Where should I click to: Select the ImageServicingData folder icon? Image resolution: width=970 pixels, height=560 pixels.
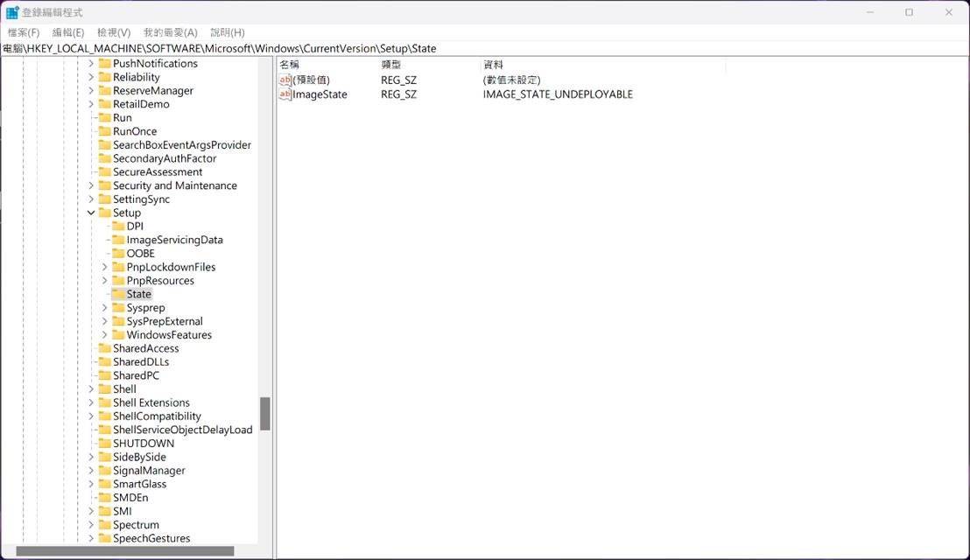coord(118,240)
